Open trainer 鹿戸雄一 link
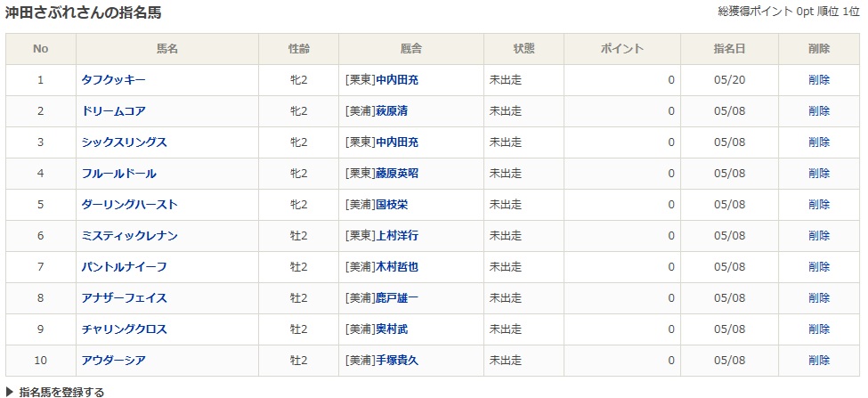868x398 pixels. pos(397,297)
